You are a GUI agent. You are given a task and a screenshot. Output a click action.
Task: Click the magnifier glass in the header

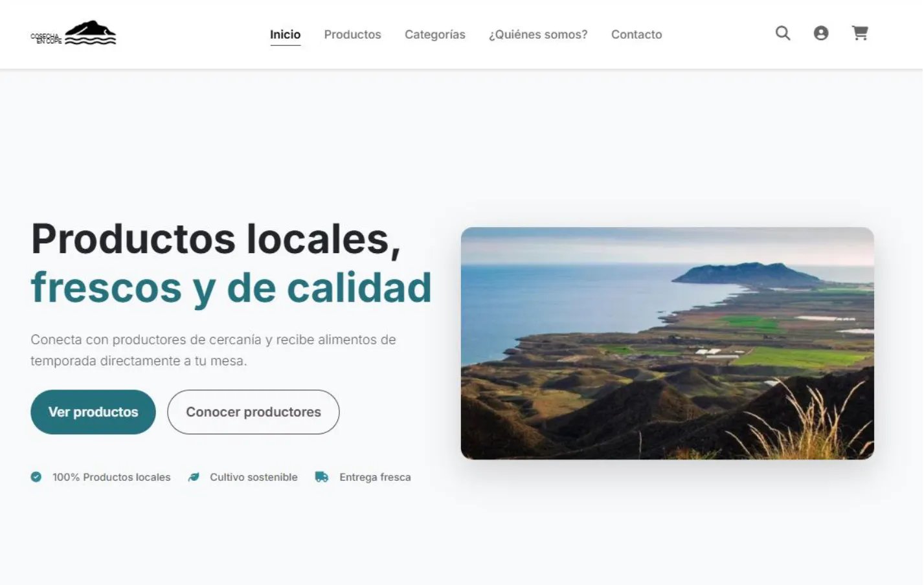point(782,33)
